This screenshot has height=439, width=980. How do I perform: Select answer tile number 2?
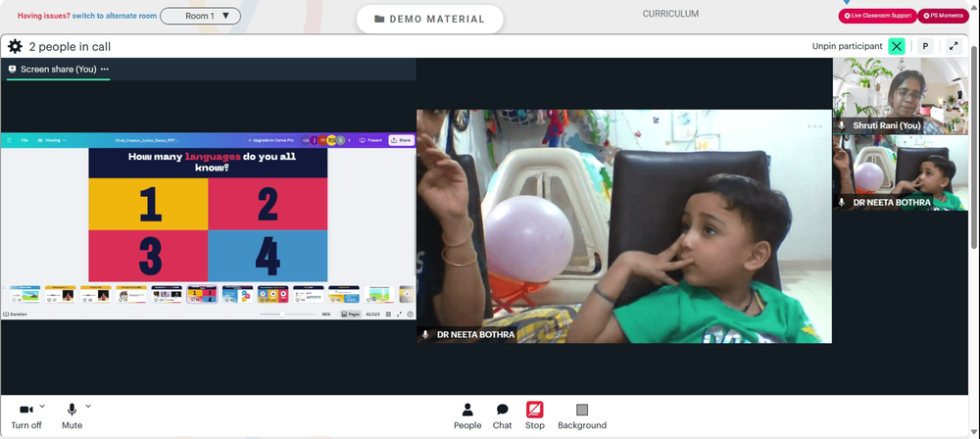tap(268, 205)
